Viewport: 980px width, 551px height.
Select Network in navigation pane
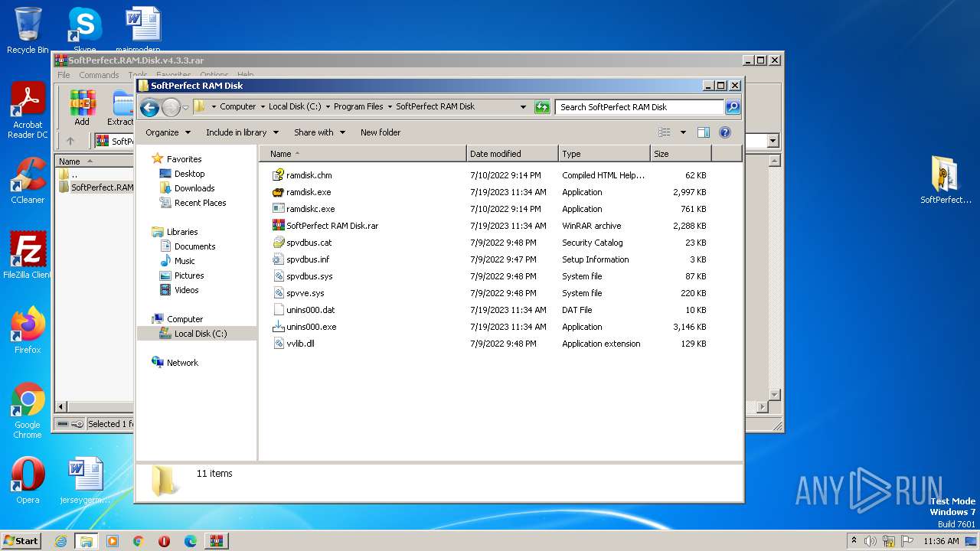click(182, 363)
